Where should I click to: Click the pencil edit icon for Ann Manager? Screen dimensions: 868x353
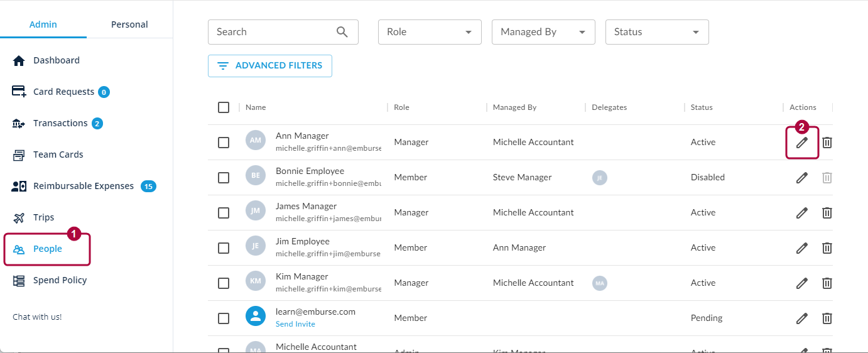(x=801, y=143)
